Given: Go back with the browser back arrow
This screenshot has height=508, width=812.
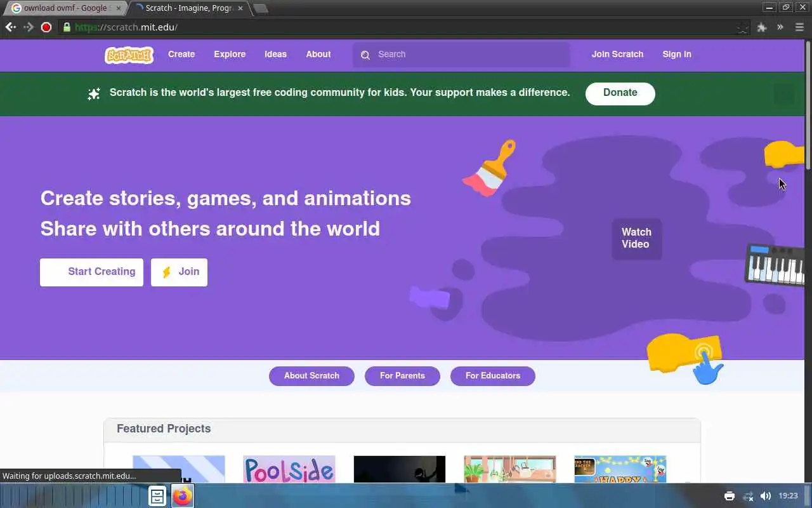Looking at the screenshot, I should pos(10,27).
